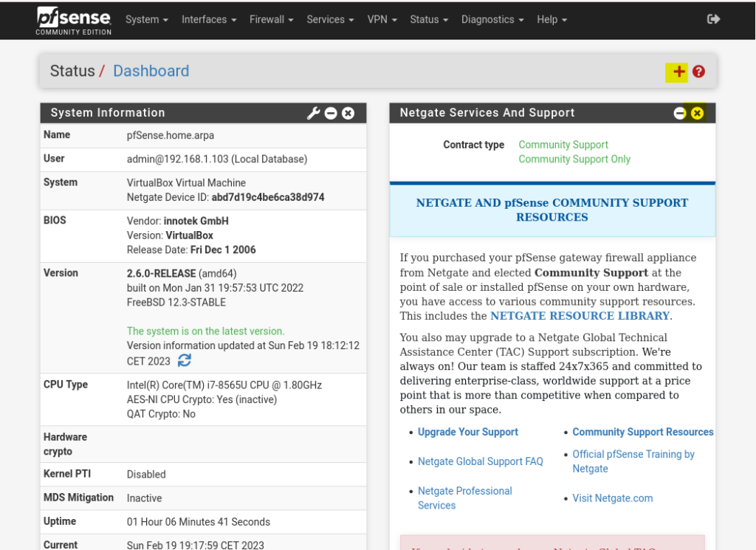Click the Kernel PTI Disabled value

(146, 474)
